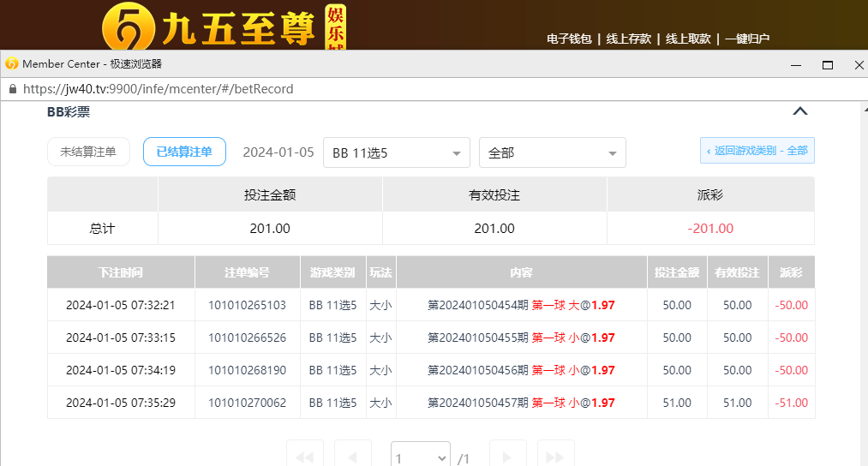Click the 内容 column header
The height and width of the screenshot is (466, 868).
(522, 272)
